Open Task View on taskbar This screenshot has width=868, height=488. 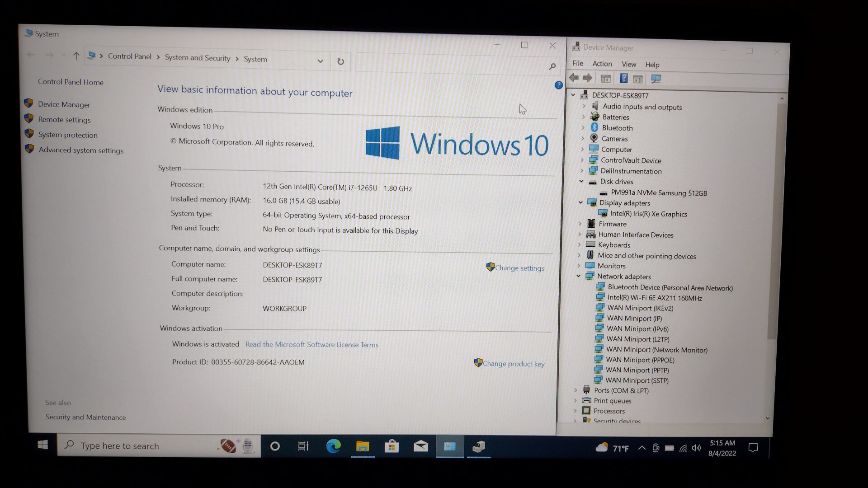[x=303, y=446]
